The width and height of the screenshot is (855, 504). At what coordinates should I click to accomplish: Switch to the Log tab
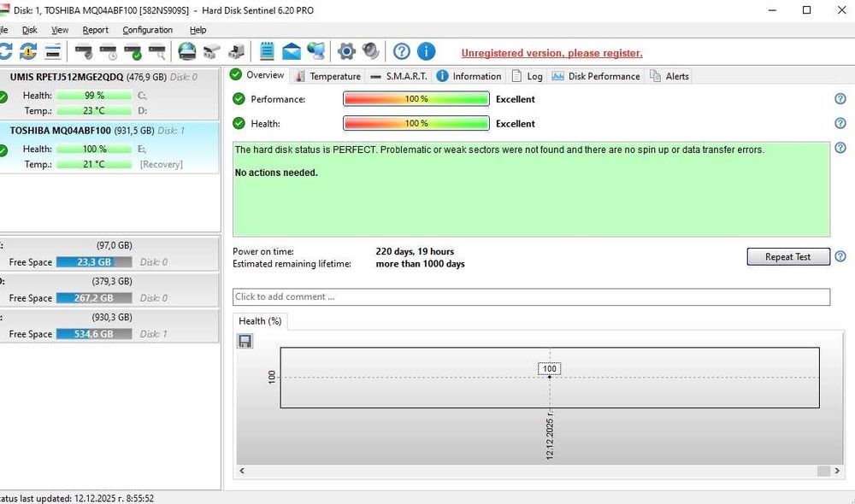coord(528,76)
